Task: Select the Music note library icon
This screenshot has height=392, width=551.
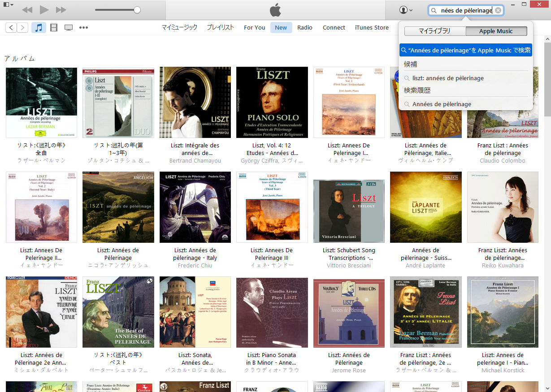Action: pyautogui.click(x=39, y=28)
